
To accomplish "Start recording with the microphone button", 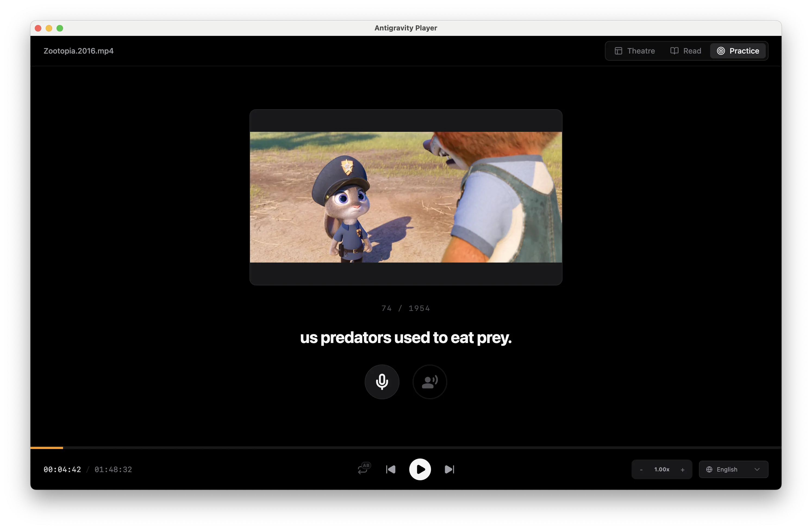I will pos(382,382).
